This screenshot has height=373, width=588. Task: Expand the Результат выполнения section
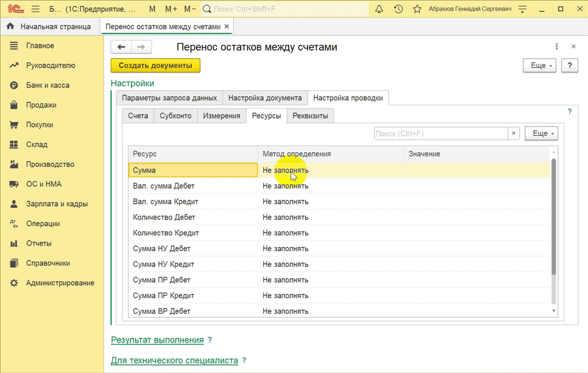pyautogui.click(x=157, y=340)
